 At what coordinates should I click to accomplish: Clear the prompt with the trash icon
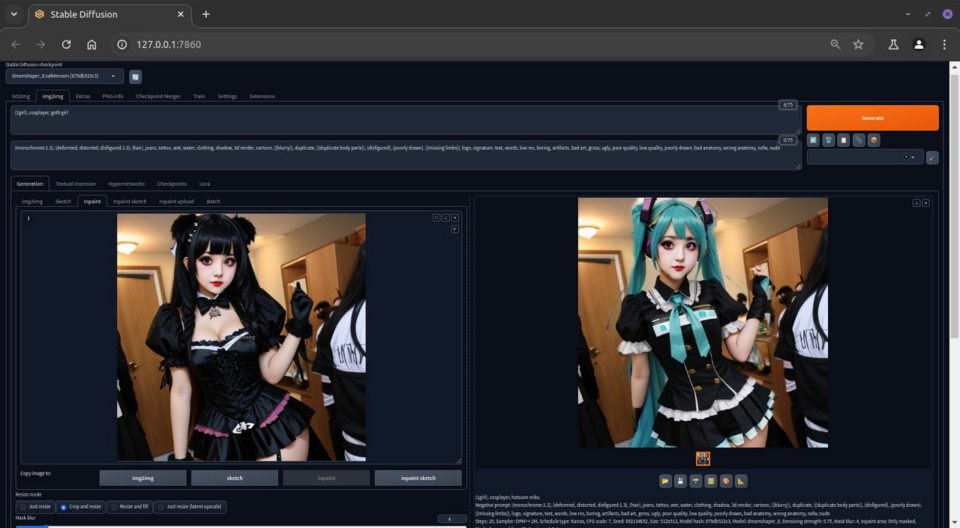828,140
